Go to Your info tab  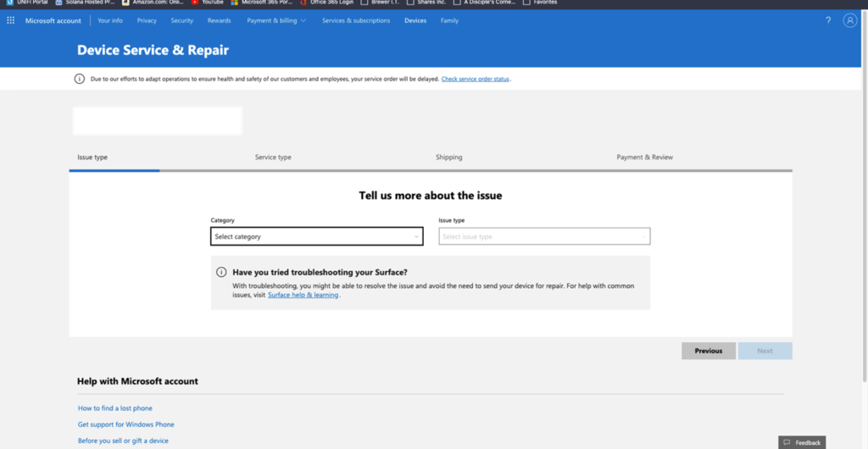coord(110,20)
